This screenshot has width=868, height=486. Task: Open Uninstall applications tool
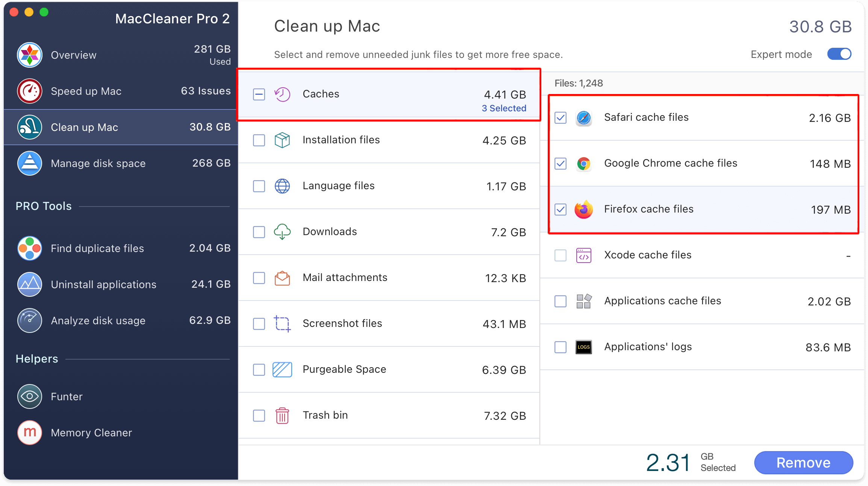point(121,284)
